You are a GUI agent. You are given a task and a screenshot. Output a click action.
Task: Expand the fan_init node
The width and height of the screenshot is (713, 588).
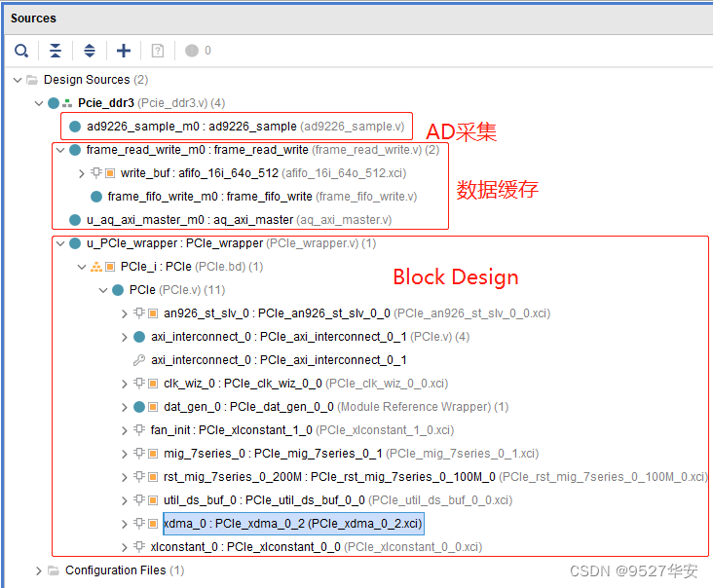coord(124,430)
